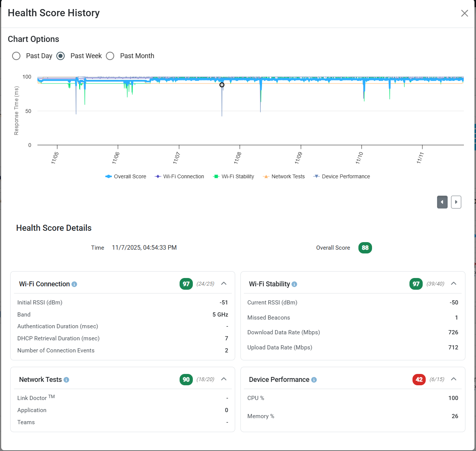
Task: Toggle Device Performance legend entry
Action: click(342, 176)
